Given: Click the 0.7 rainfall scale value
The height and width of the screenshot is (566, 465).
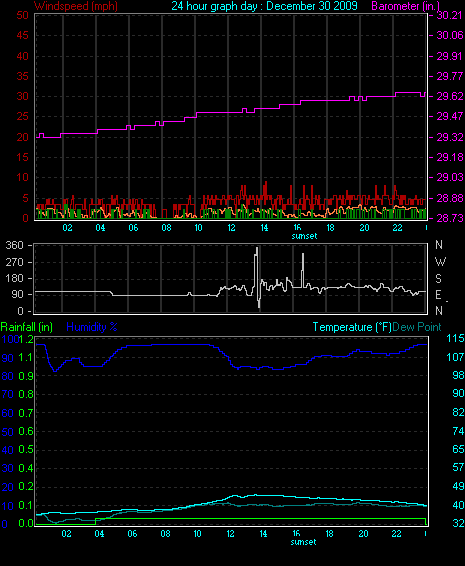Looking at the screenshot, I should (x=26, y=413).
